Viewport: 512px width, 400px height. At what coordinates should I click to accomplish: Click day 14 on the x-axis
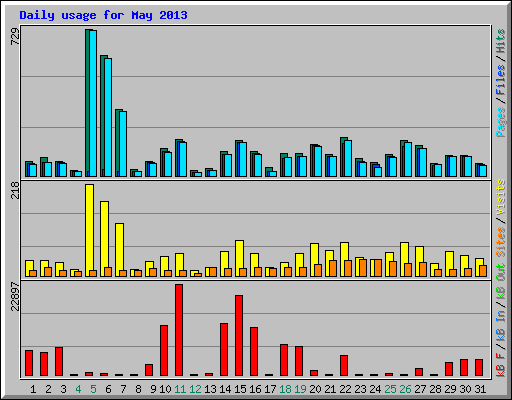coord(225,389)
